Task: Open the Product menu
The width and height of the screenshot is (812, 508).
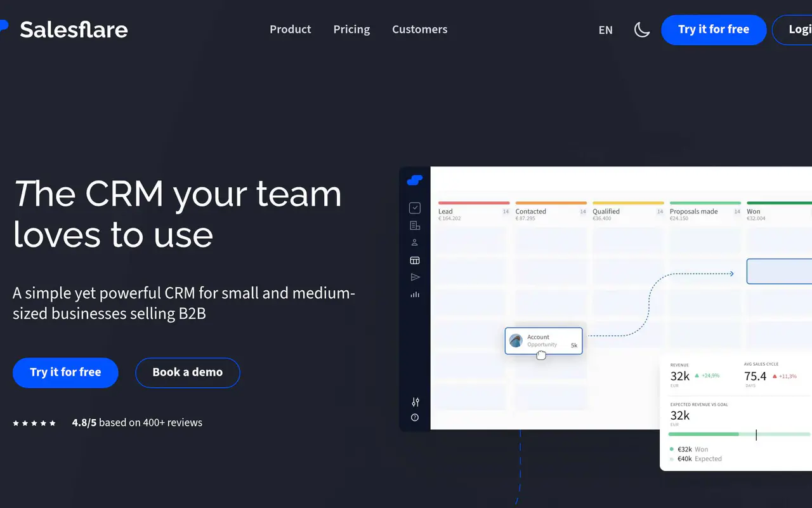Action: (x=290, y=29)
